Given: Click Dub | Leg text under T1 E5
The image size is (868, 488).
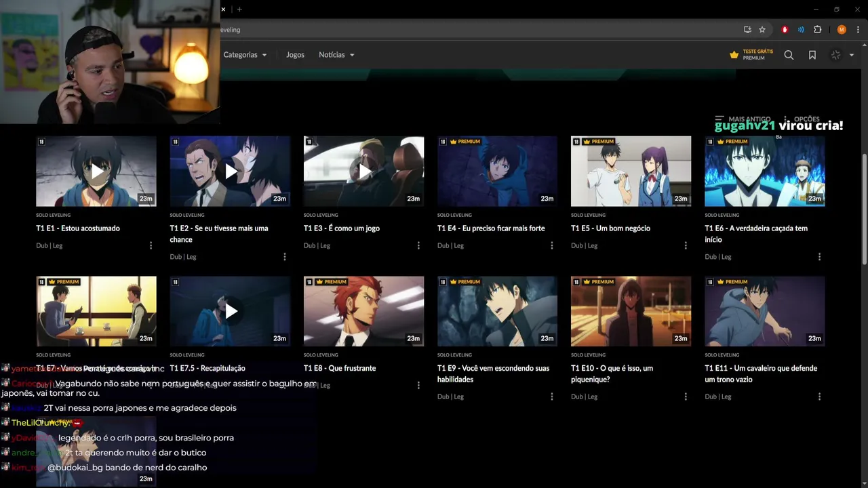Looking at the screenshot, I should pyautogui.click(x=584, y=245).
